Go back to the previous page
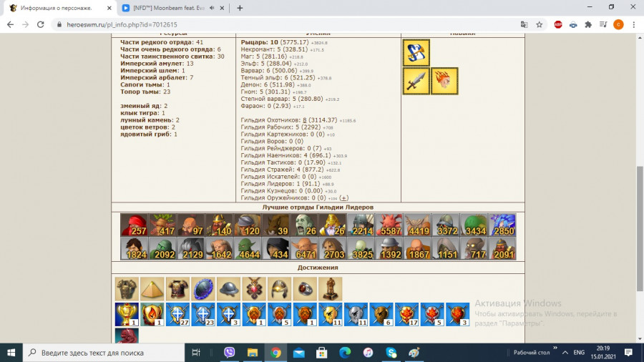Image resolution: width=644 pixels, height=362 pixels. click(x=10, y=24)
